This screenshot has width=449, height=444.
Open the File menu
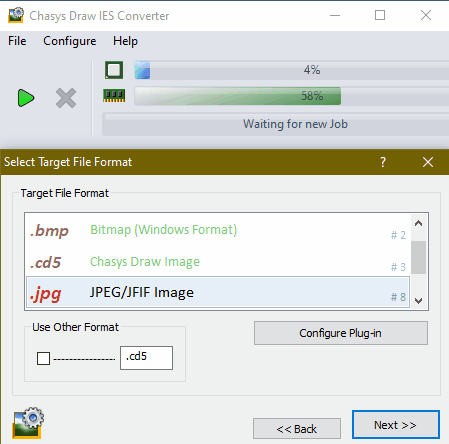tap(17, 41)
